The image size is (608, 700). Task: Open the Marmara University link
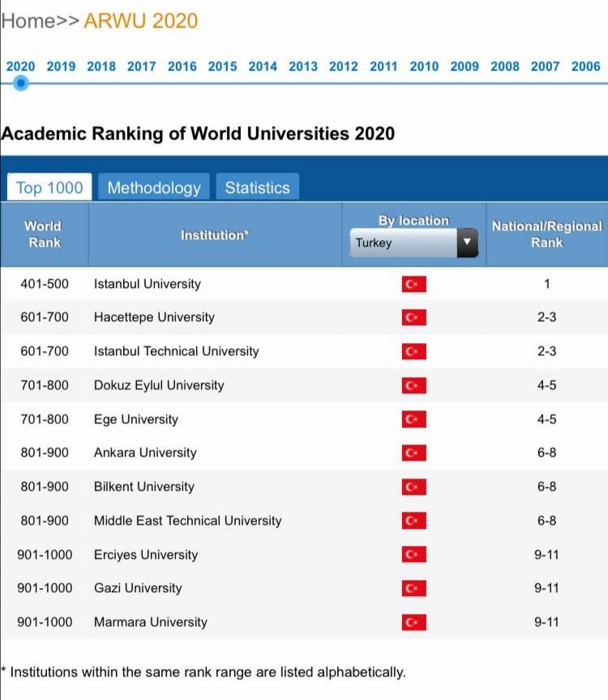click(151, 622)
